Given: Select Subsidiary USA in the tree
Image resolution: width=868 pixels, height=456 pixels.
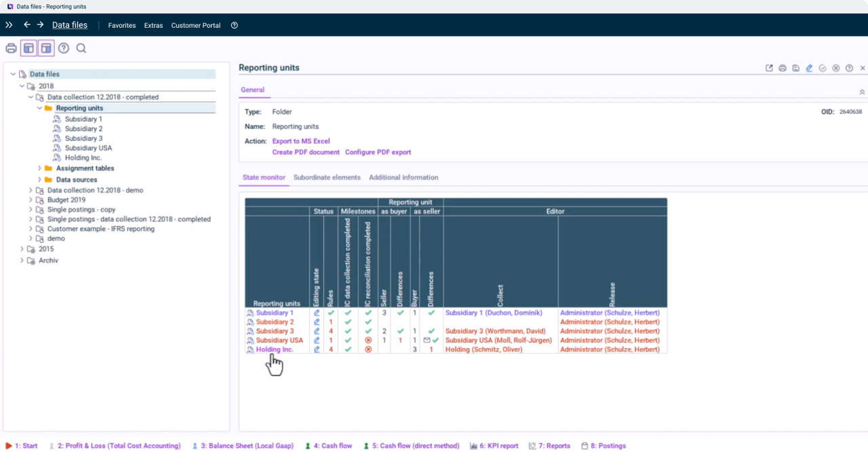Looking at the screenshot, I should point(88,148).
